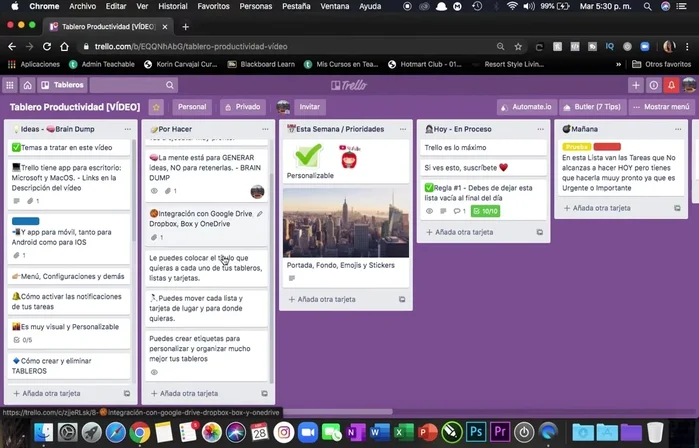Click the 0/5 checklist badge
The width and height of the screenshot is (699, 448).
pyautogui.click(x=23, y=340)
